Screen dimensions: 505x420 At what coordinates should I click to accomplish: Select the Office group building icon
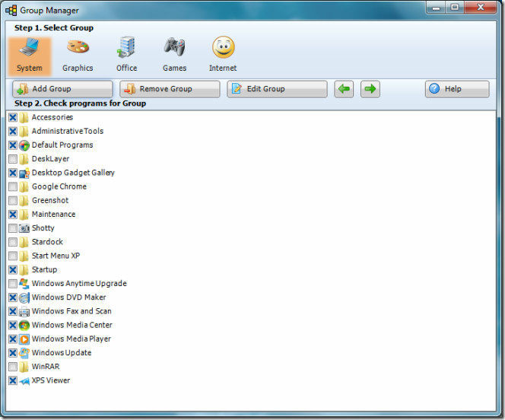pyautogui.click(x=126, y=47)
